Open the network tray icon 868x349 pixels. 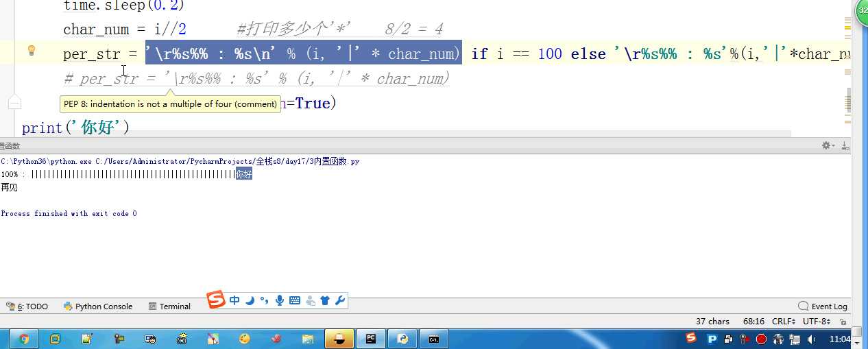795,339
